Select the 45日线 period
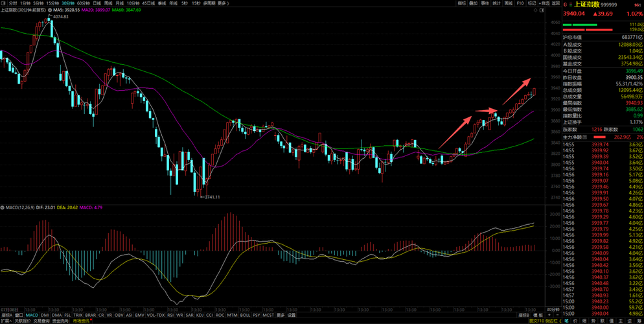Screen dimensions: 644x324 pos(148,3)
